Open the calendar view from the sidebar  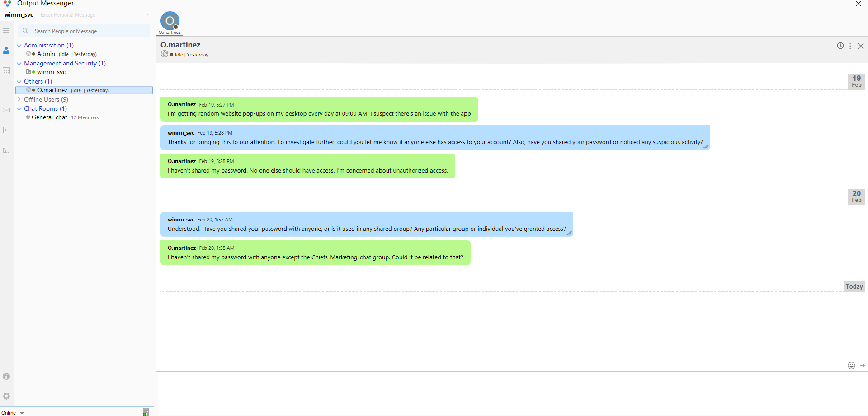tap(6, 70)
